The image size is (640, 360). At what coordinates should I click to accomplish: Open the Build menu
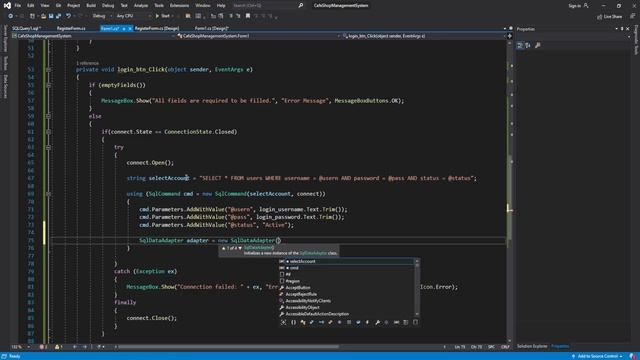coord(91,6)
